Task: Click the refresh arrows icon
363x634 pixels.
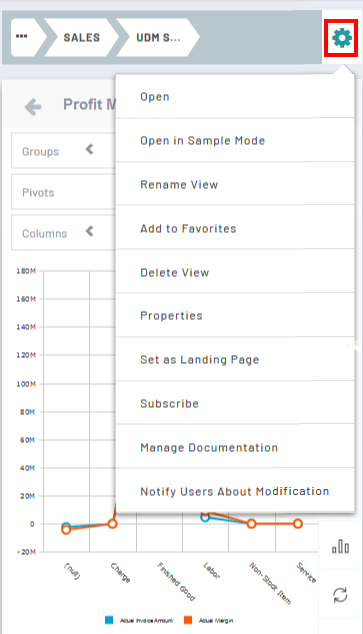Action: click(340, 595)
